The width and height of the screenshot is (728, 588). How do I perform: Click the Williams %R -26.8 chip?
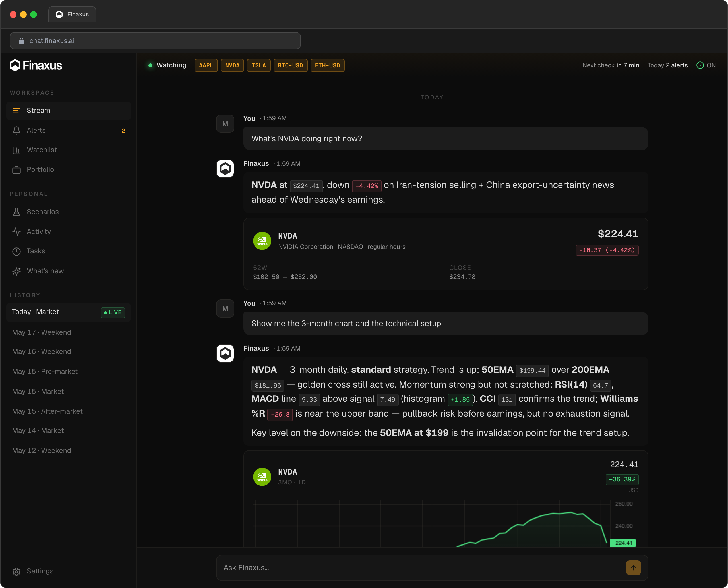pyautogui.click(x=280, y=415)
